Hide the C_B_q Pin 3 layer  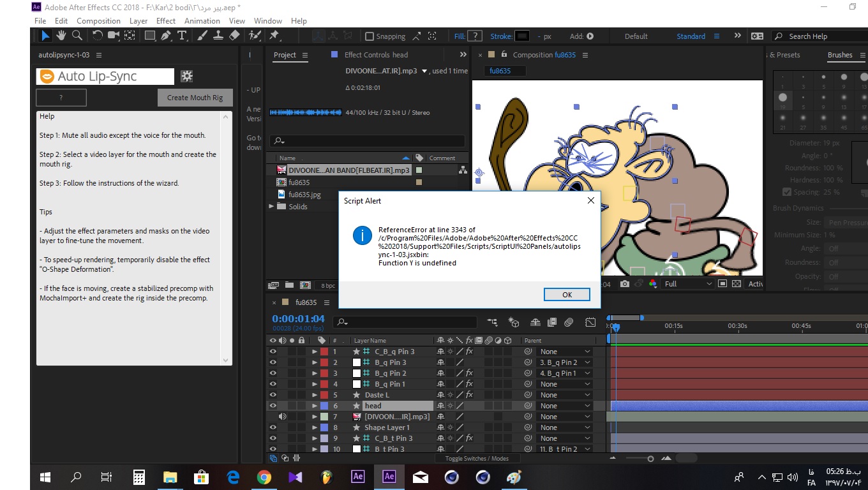pyautogui.click(x=273, y=352)
